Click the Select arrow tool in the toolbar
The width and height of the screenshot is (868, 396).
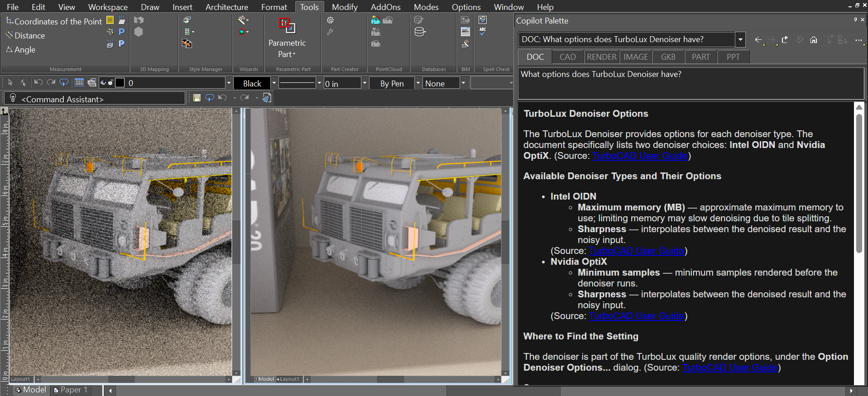(10, 83)
